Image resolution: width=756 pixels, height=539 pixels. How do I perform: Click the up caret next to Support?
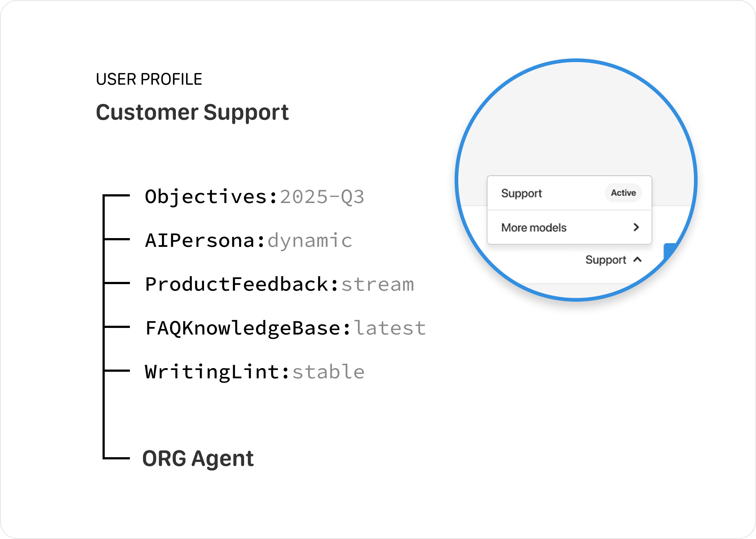click(637, 260)
